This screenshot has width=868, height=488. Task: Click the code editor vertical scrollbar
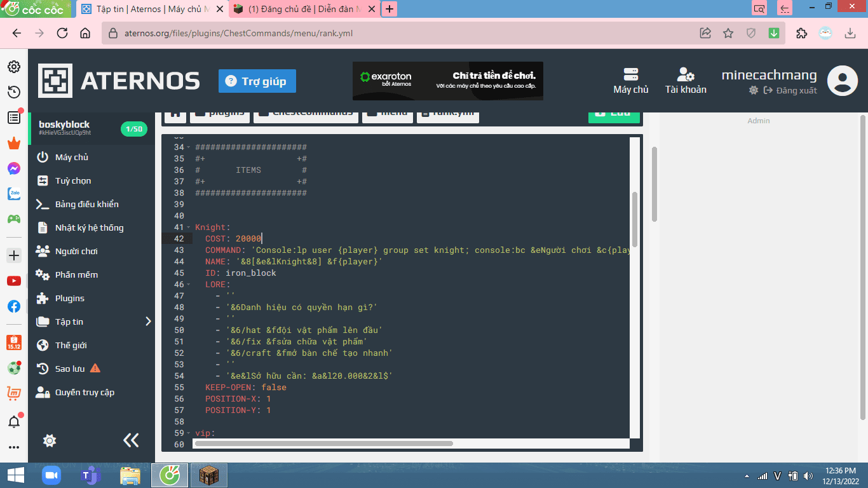(634, 219)
